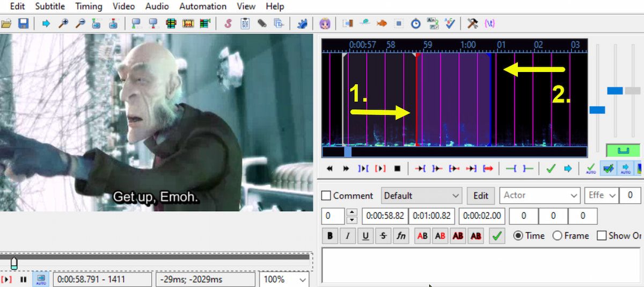This screenshot has height=287, width=644.
Task: Click the Zoom video in magnifier icon
Action: [63, 24]
